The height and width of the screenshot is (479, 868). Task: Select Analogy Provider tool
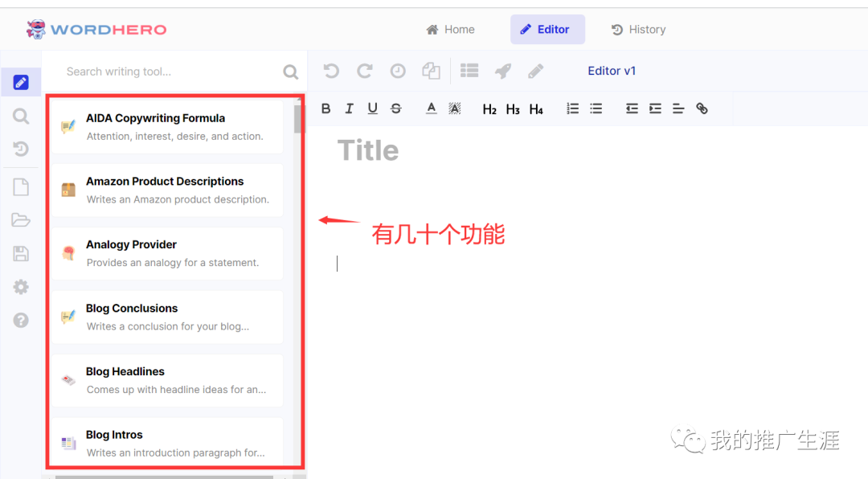(x=167, y=253)
